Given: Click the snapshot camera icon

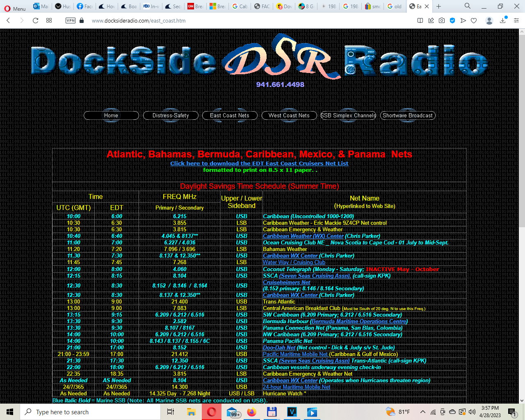Looking at the screenshot, I should pos(442,21).
